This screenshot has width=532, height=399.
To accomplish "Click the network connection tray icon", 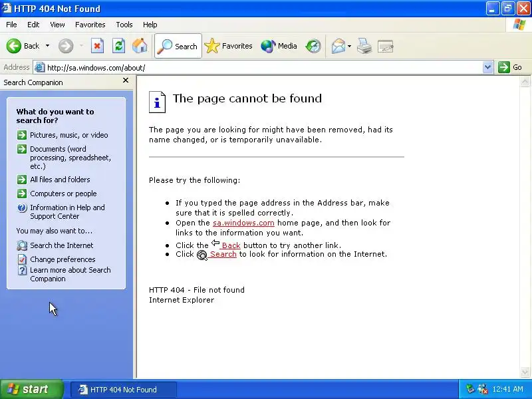I will point(482,389).
